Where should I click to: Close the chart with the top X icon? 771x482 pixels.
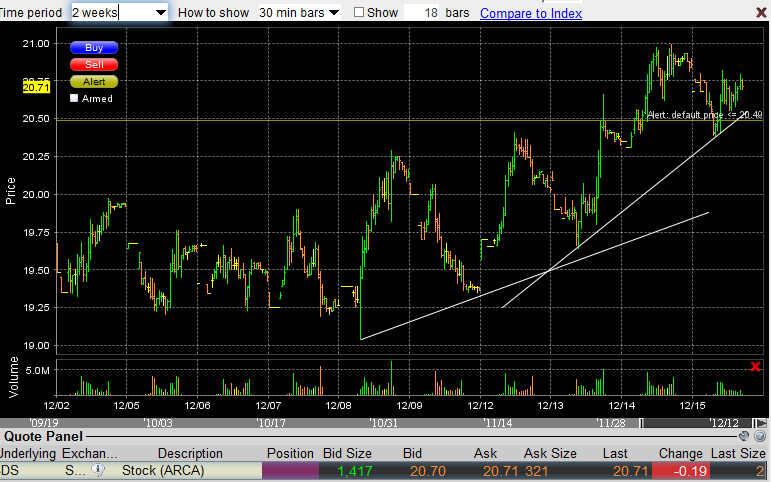click(762, 12)
